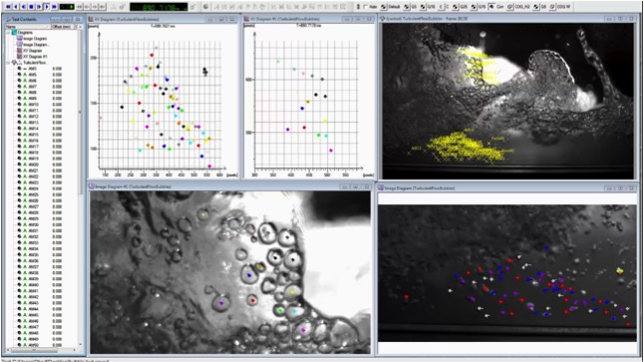
Task: Stop playback with the square stop button
Action: 31,7
